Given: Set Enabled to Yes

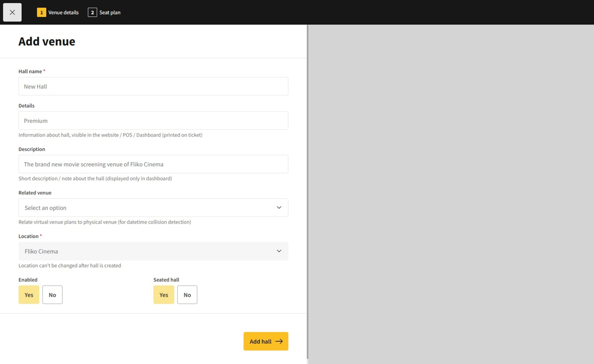Looking at the screenshot, I should tap(29, 295).
